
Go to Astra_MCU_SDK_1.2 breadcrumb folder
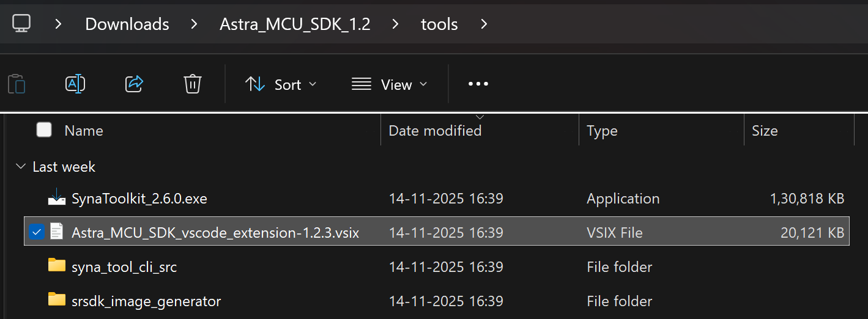pyautogui.click(x=295, y=24)
